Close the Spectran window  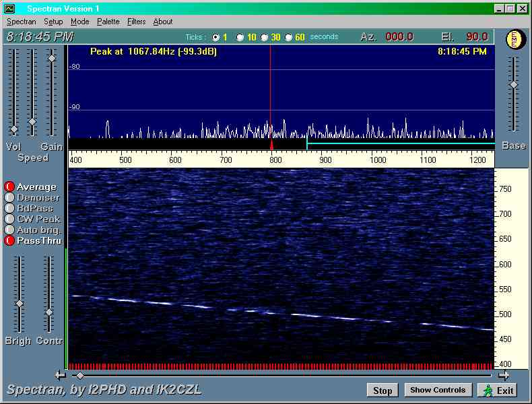pyautogui.click(x=523, y=9)
